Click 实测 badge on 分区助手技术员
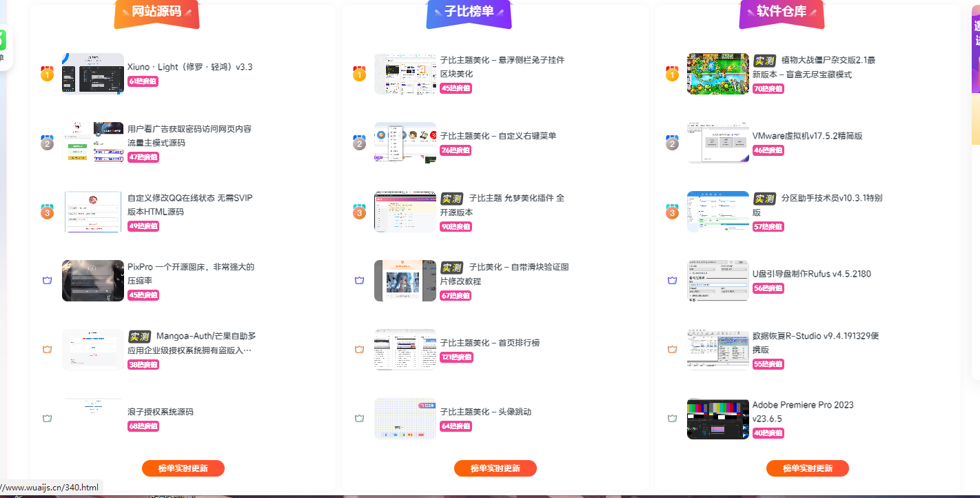This screenshot has height=498, width=980. 764,199
